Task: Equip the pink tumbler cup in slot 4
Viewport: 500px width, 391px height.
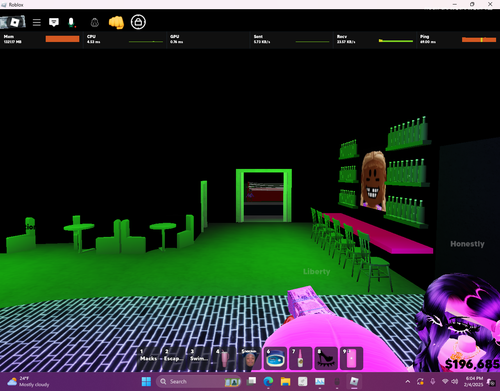Action: coord(225,358)
